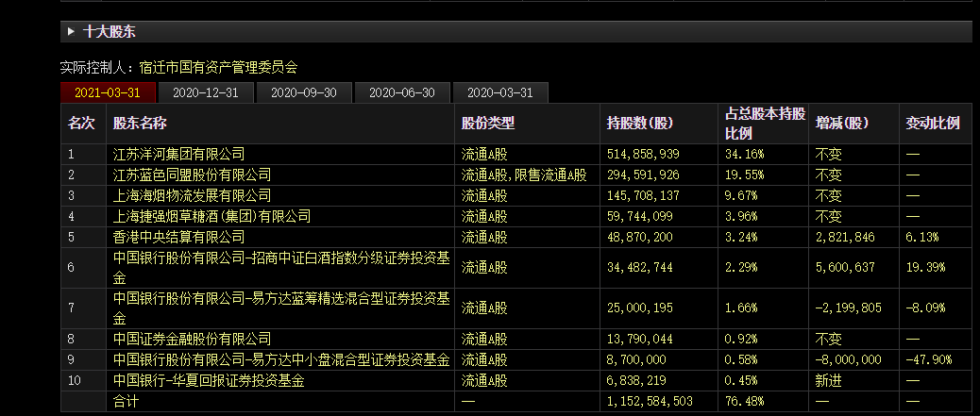This screenshot has height=416, width=980.
Task: Click the 1.66% ownership percentage
Action: (x=740, y=308)
